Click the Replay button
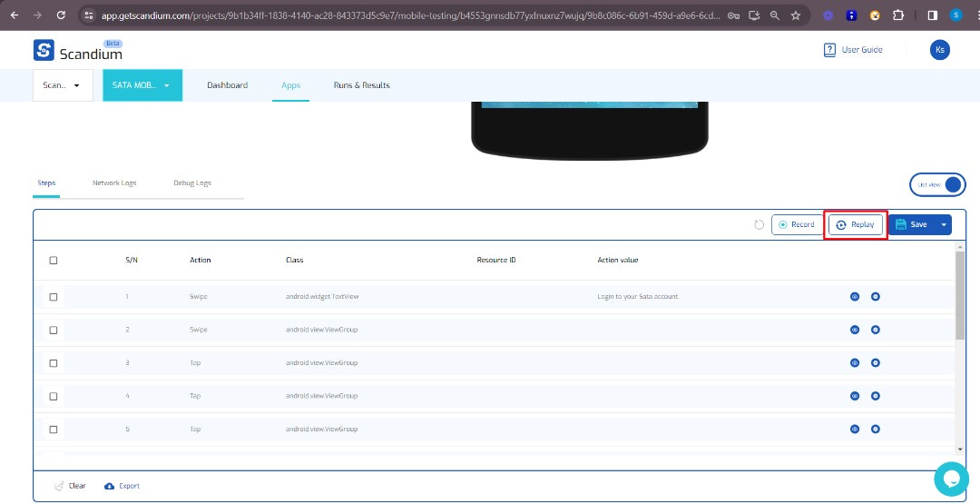The height and width of the screenshot is (504, 980). 856,224
